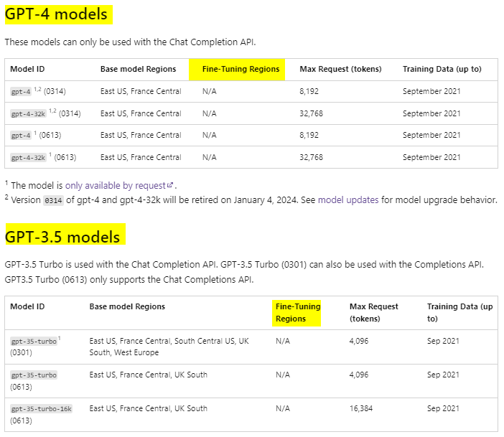Click regions cell in gpt-35-turbo-16k row

pos(148,409)
